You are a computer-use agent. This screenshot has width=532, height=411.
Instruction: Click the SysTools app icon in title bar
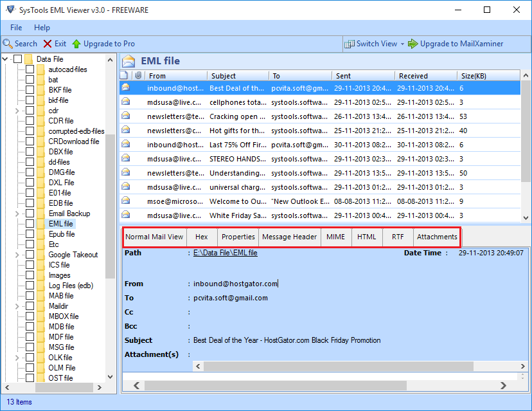point(11,10)
